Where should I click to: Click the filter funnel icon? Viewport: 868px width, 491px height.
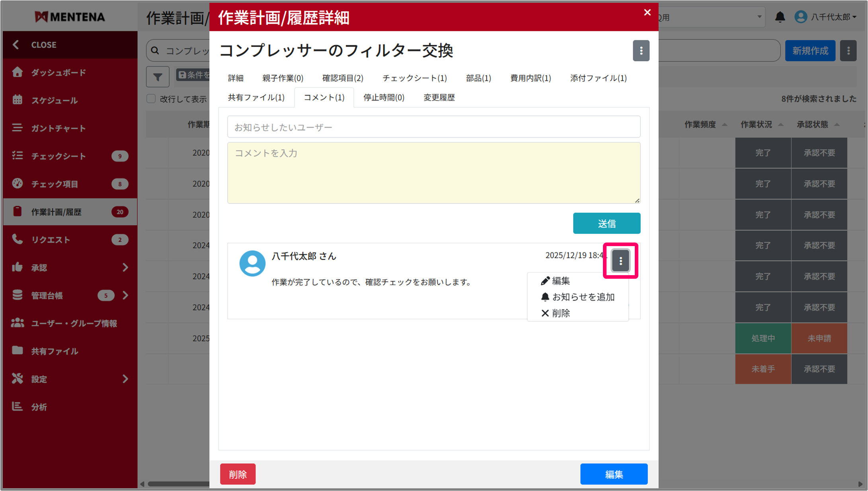tap(158, 76)
